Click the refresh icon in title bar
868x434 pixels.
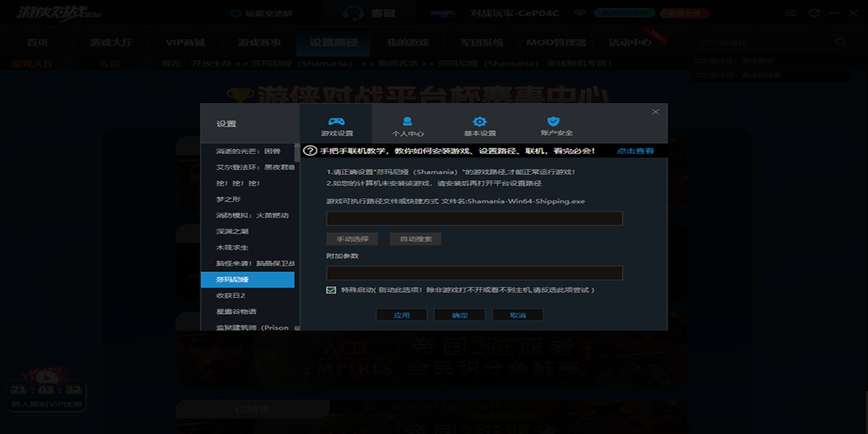pyautogui.click(x=815, y=13)
